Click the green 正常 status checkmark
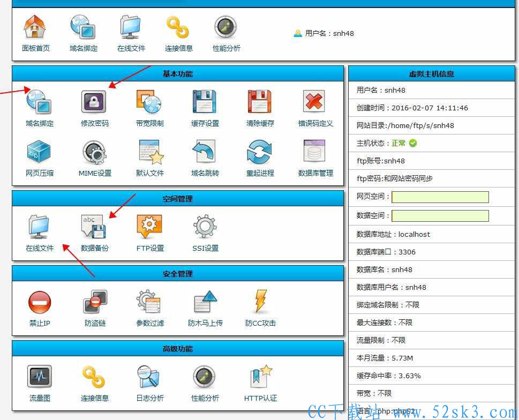 pyautogui.click(x=413, y=143)
